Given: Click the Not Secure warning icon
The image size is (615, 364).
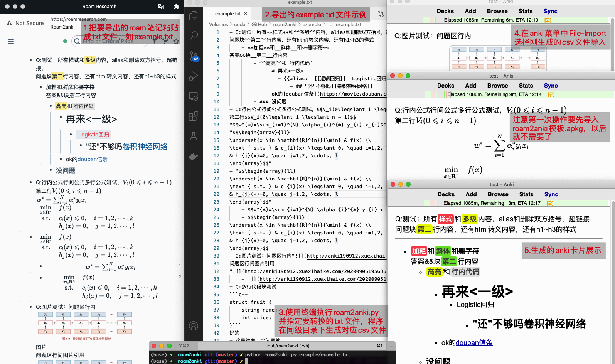Looking at the screenshot, I should 9,23.
